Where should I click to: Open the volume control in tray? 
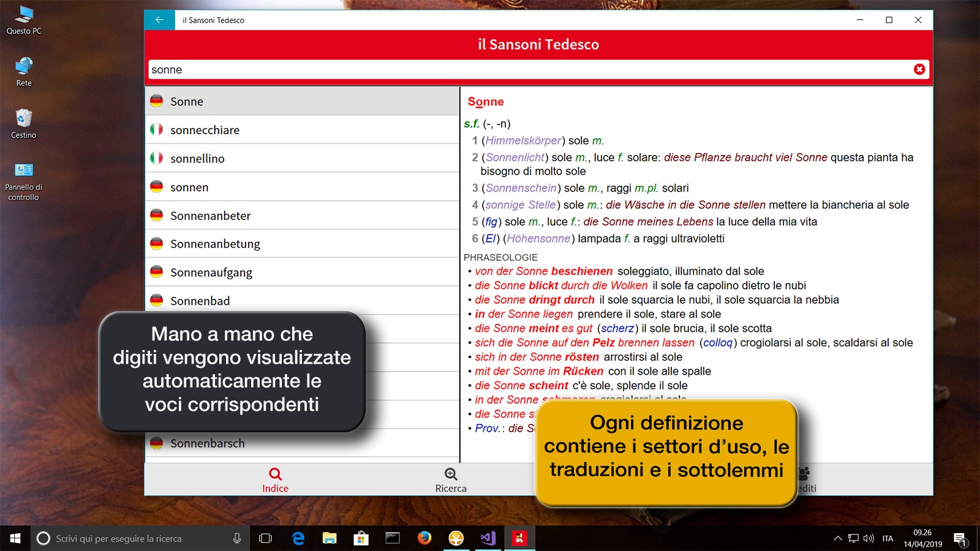pyautogui.click(x=869, y=538)
